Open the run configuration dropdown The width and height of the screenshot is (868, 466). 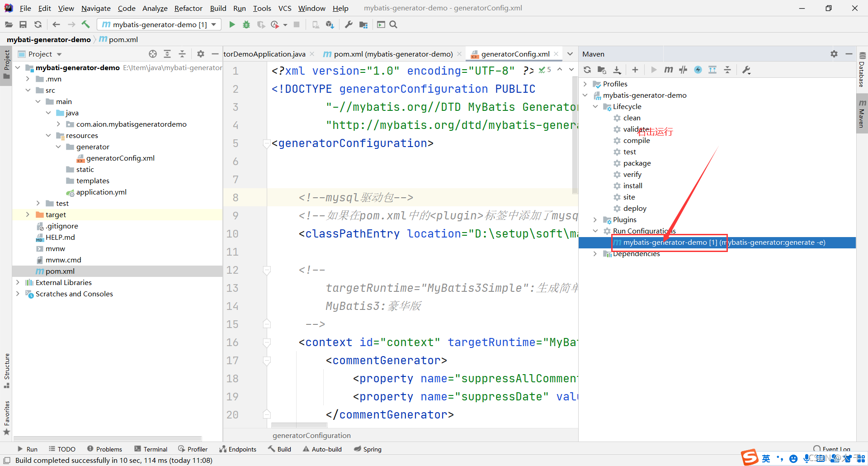[x=159, y=24]
